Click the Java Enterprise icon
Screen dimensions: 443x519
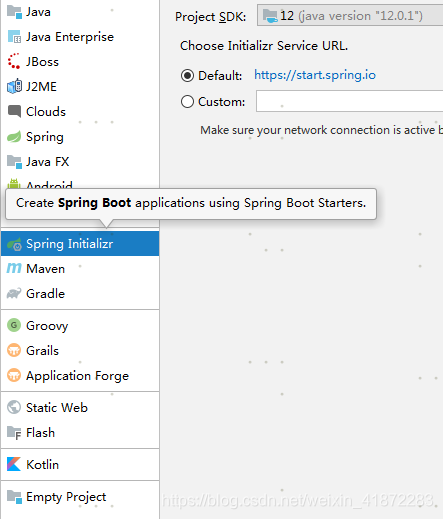[14, 37]
